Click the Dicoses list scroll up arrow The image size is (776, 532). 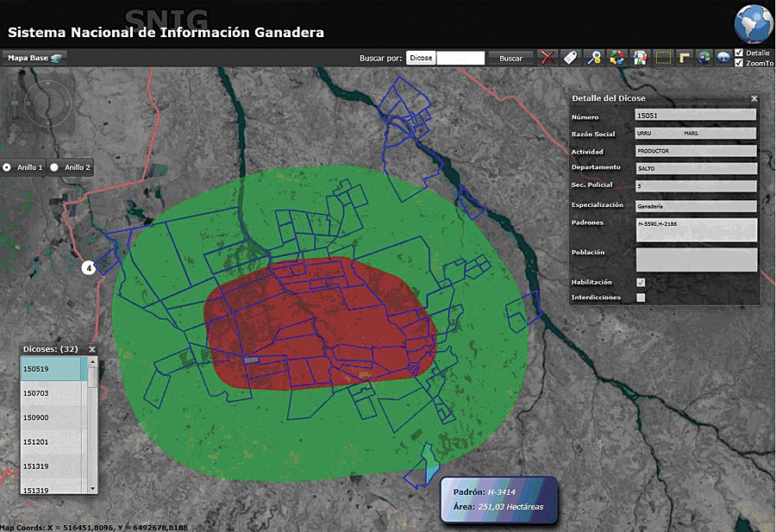pos(92,362)
